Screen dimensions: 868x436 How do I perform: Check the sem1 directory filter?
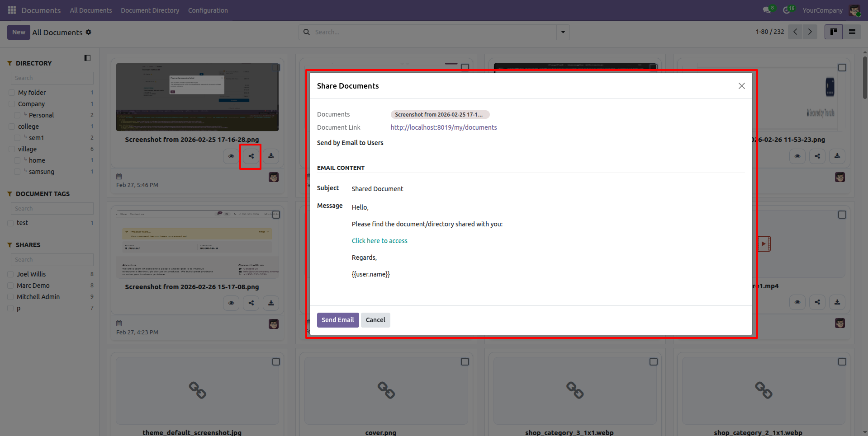point(17,138)
